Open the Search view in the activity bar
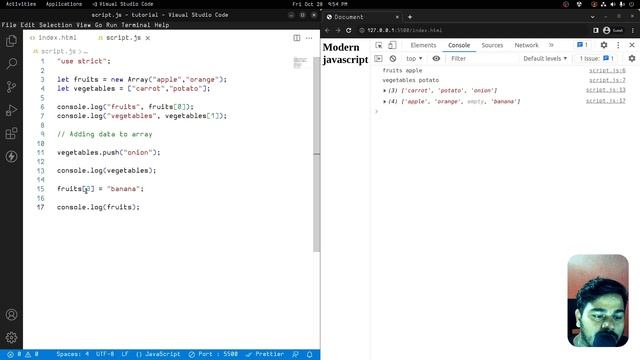The height and width of the screenshot is (360, 640). (11, 64)
